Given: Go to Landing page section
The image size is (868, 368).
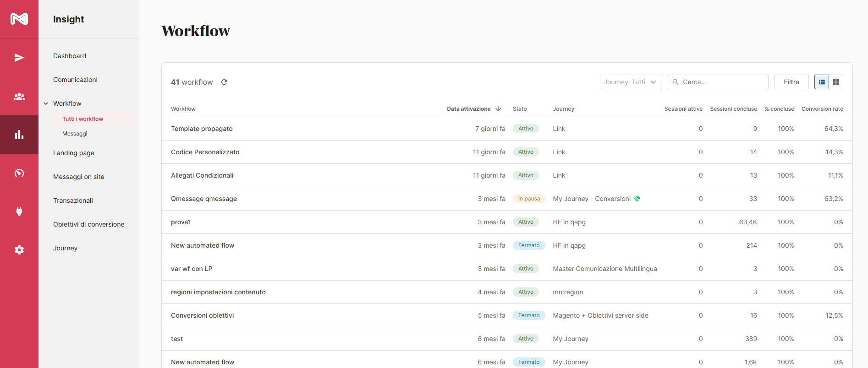Looking at the screenshot, I should point(74,153).
